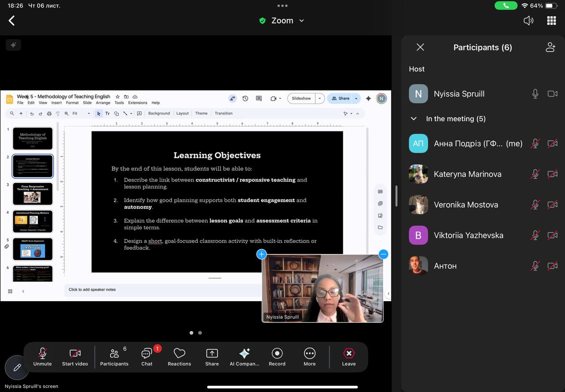
Task: Click the AI Companion sparkle icon
Action: tap(244, 354)
